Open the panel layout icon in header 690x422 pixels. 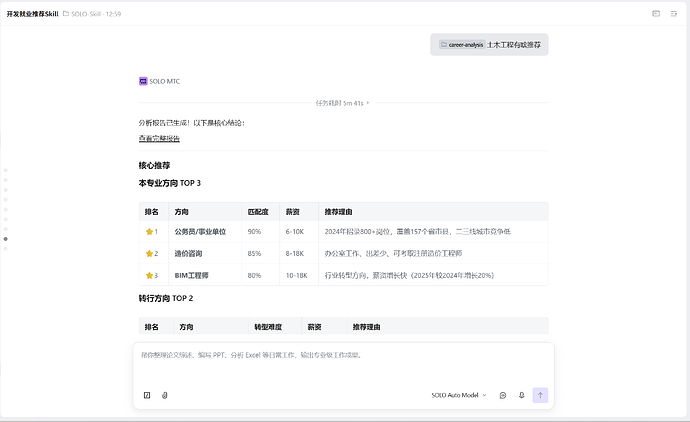[656, 14]
